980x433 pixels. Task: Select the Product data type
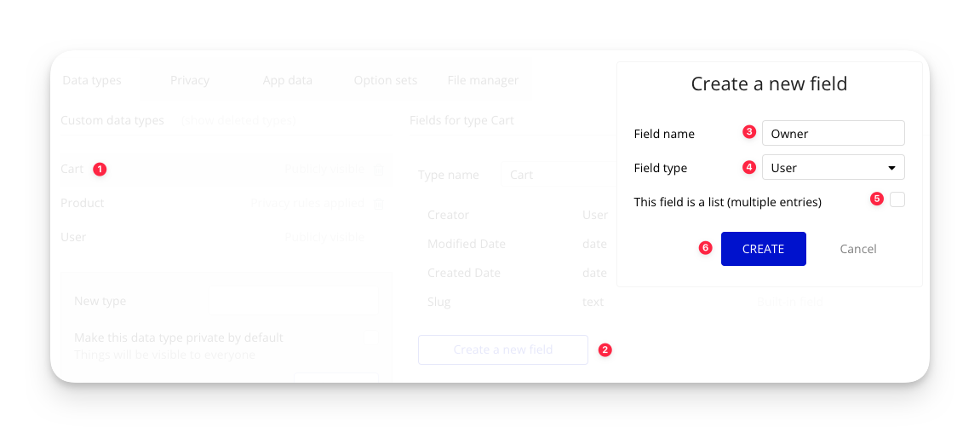point(83,203)
